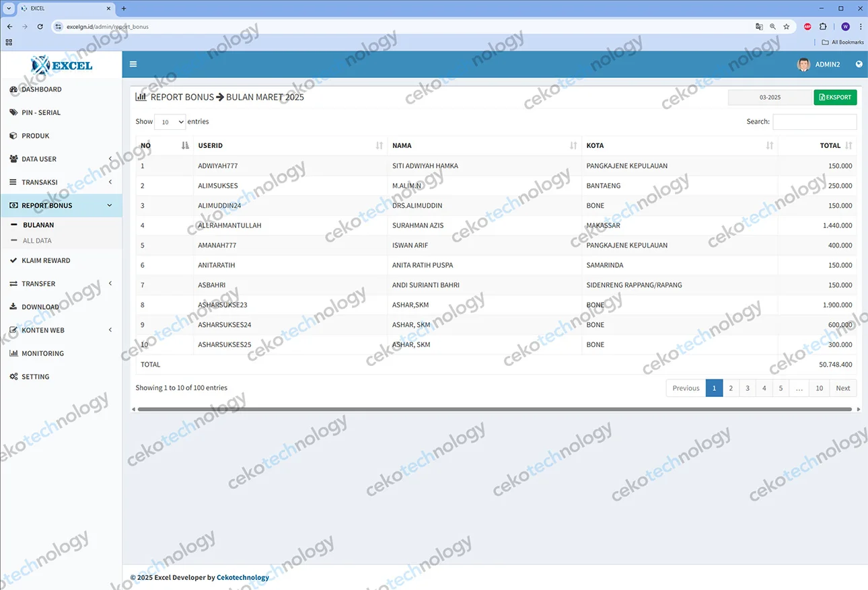The height and width of the screenshot is (590, 868).
Task: Open the All Data report submenu item
Action: (37, 241)
